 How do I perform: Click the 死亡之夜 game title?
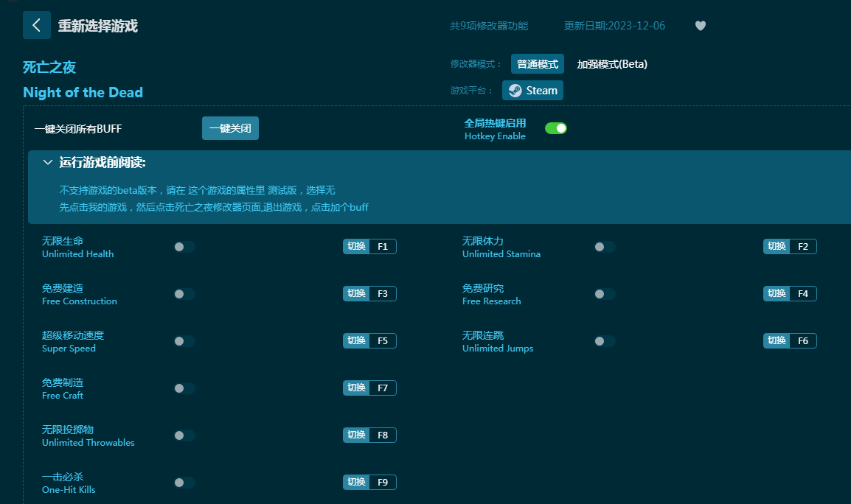(49, 67)
